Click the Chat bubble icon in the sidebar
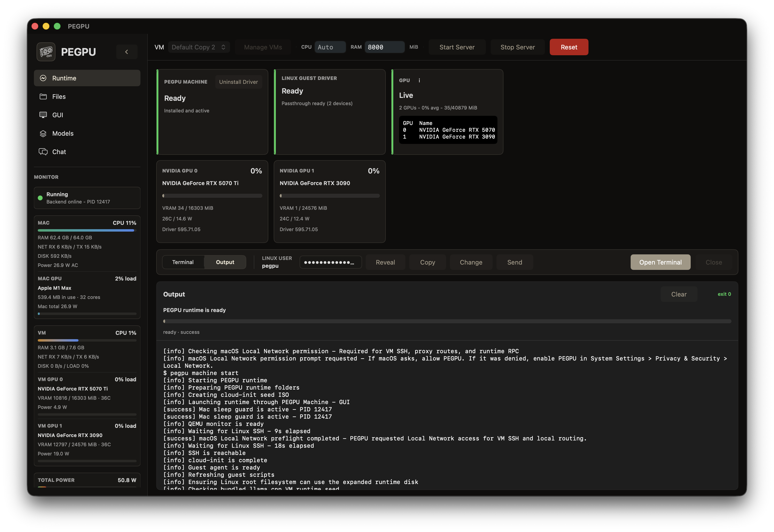The height and width of the screenshot is (532, 774). tap(43, 152)
